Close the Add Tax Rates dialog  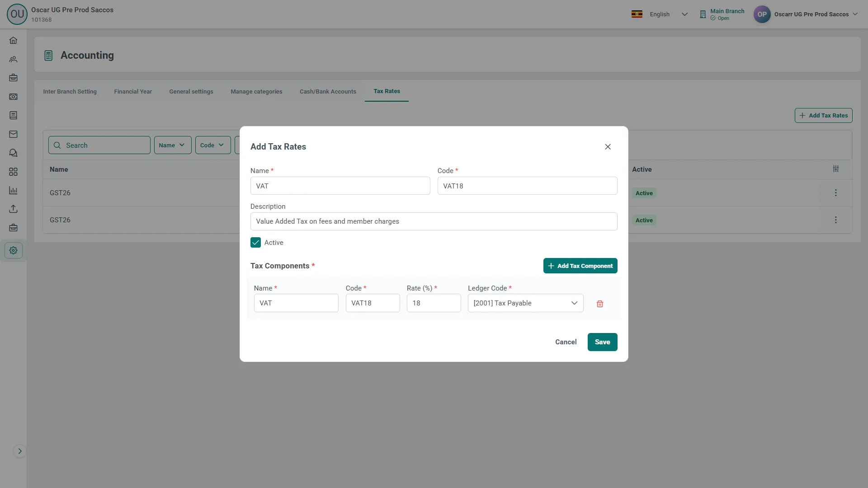[x=608, y=147]
